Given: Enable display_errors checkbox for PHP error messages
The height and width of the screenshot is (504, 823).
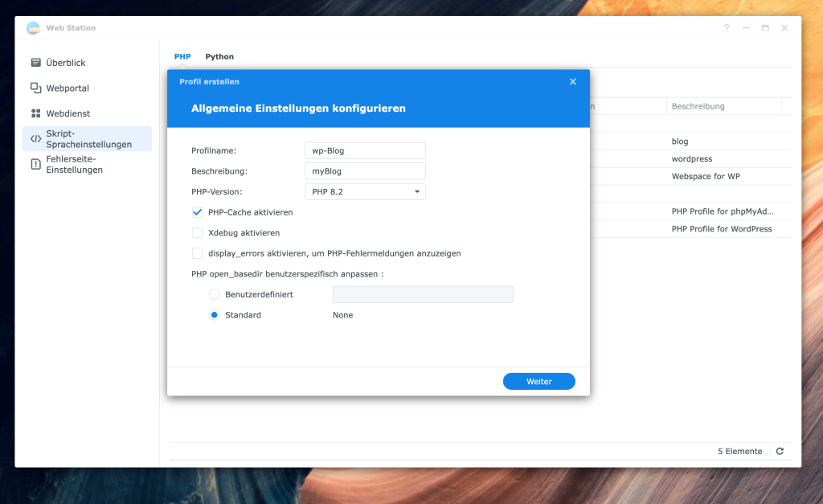Looking at the screenshot, I should point(198,253).
